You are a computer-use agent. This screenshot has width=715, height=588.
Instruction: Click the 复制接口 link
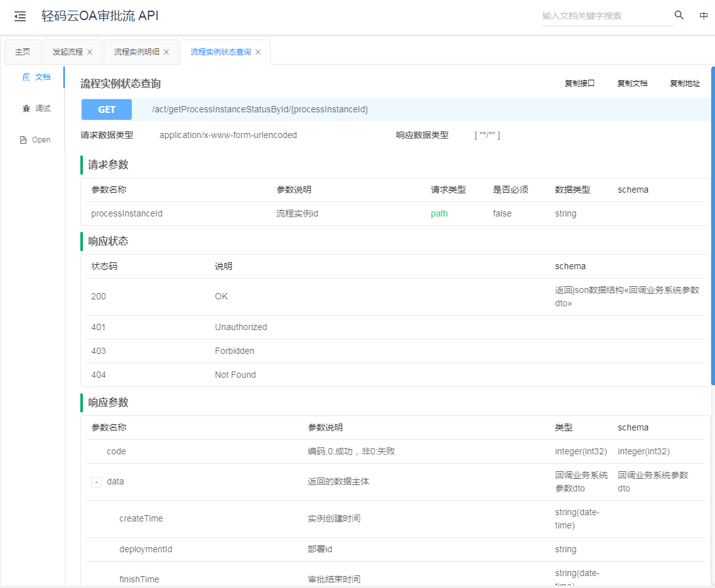pyautogui.click(x=579, y=83)
